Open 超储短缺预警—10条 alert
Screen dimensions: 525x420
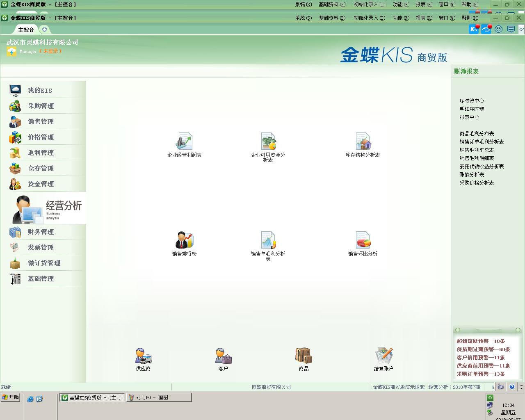(481, 341)
